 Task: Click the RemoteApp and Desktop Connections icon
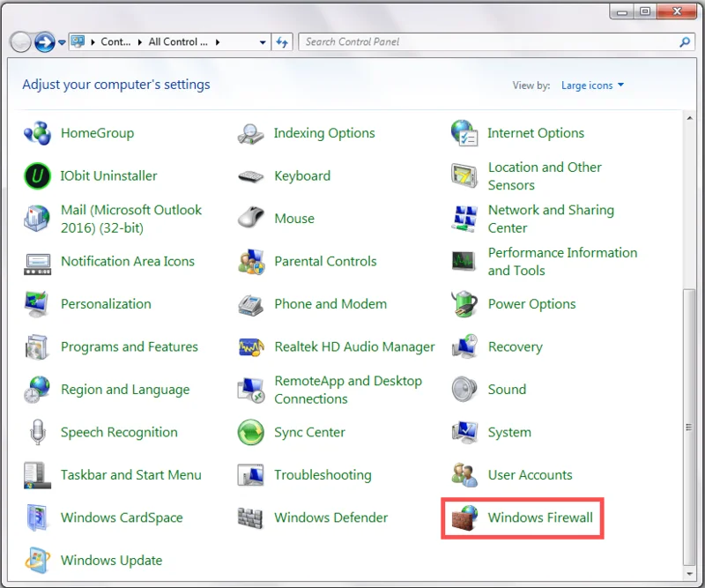click(x=250, y=390)
